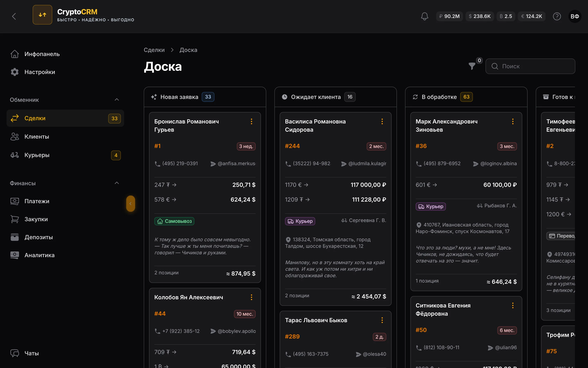Click the ruble balance 90.2M chip
Image resolution: width=588 pixels, height=368 pixels.
click(449, 16)
